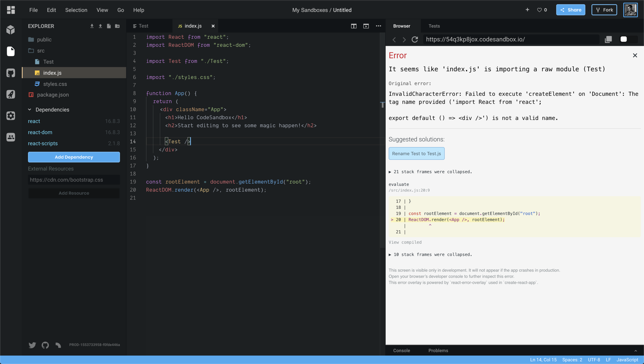Switch to the Tests tab
644x364 pixels.
click(x=434, y=26)
